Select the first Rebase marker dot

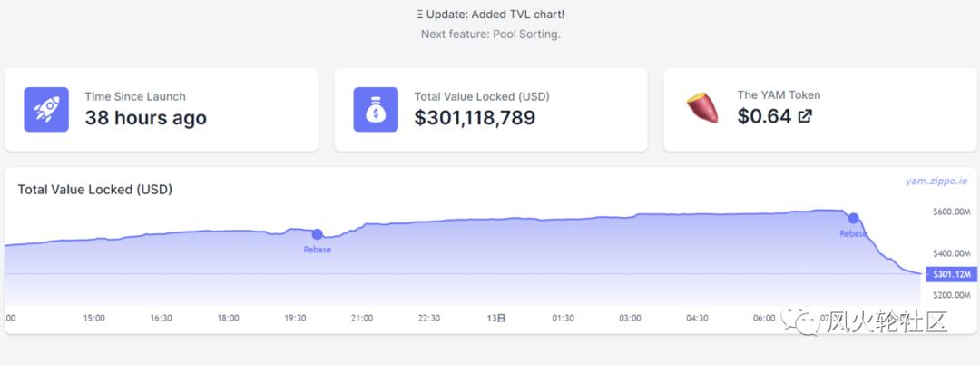pyautogui.click(x=317, y=234)
